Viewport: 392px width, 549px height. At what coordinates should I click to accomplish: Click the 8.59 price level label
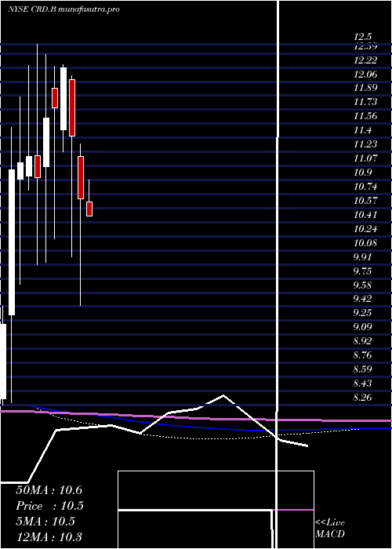tap(362, 369)
